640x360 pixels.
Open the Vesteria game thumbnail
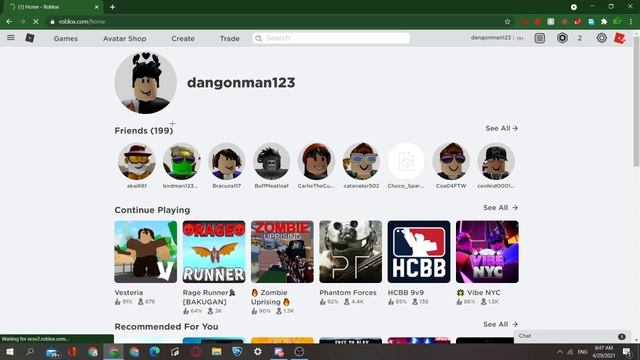(x=146, y=252)
